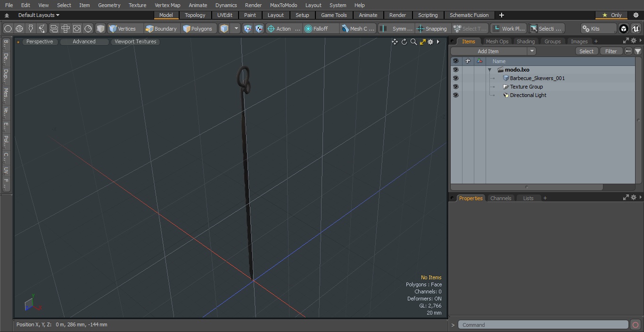Open layout settings gear at top right

636,15
